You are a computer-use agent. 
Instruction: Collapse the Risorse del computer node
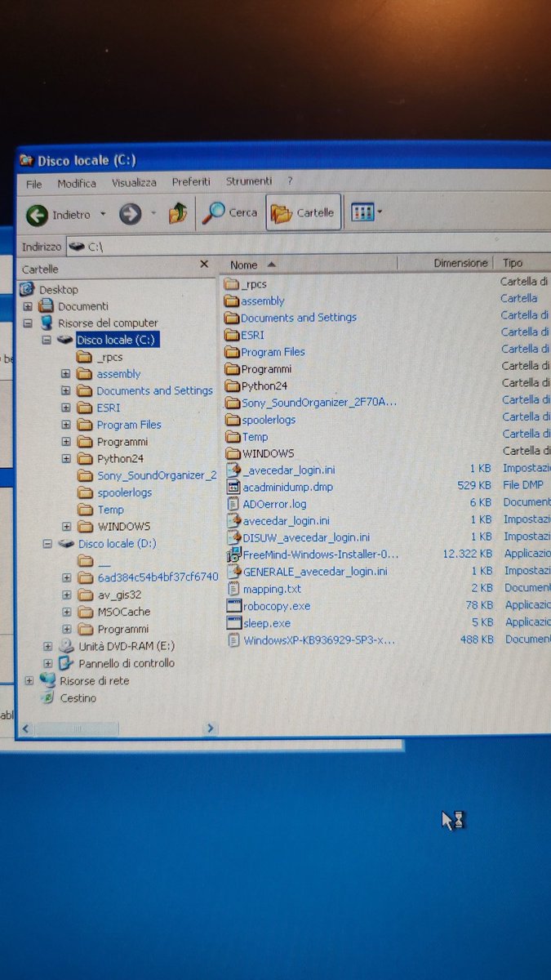28,323
